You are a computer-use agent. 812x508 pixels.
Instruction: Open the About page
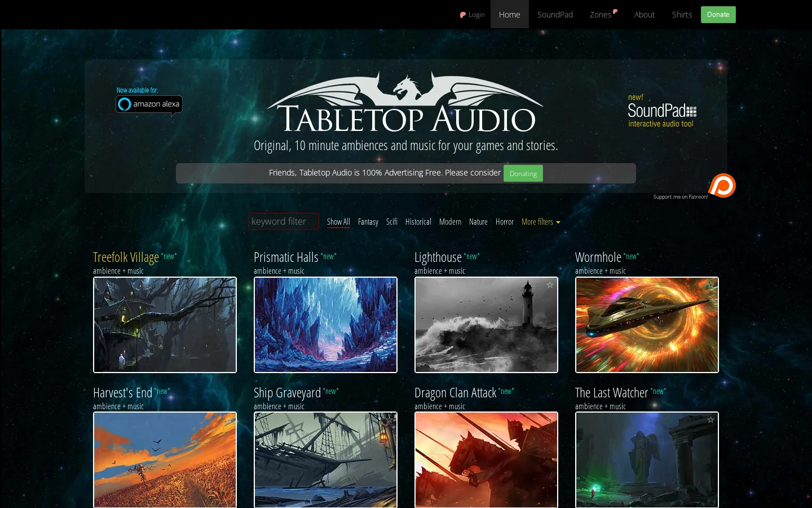645,15
